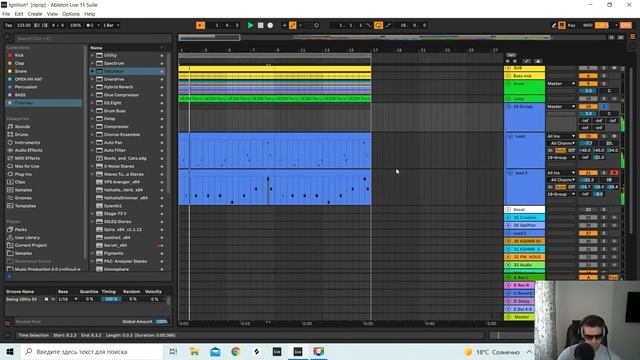Adjust the groove Timing 100% value

click(x=111, y=299)
